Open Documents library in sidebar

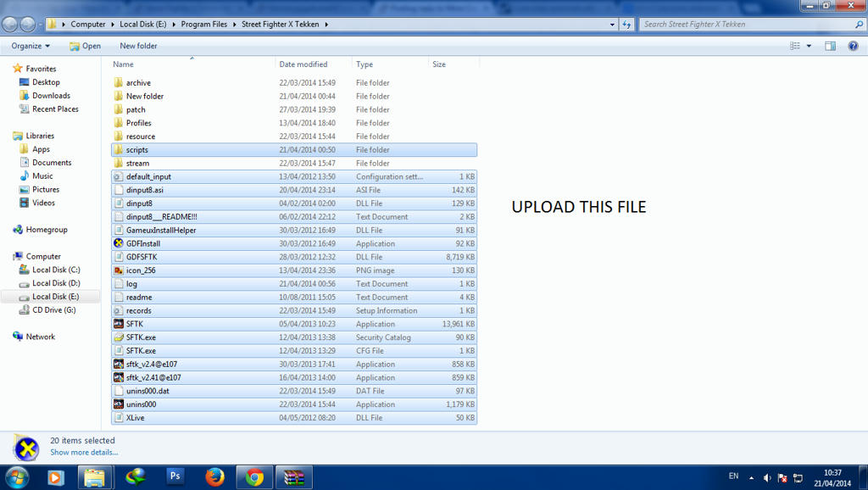(x=52, y=162)
